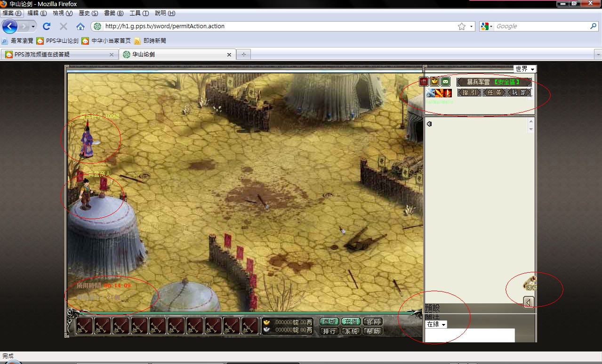Select the blue crossed-blades skill icon
Viewport: 602px width, 364px height.
[431, 93]
